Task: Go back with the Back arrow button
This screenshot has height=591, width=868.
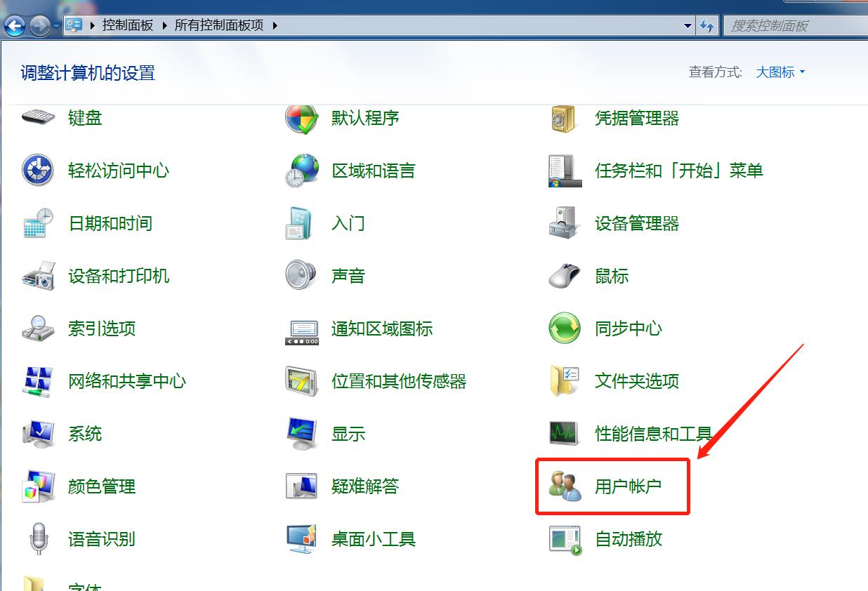Action: [15, 26]
